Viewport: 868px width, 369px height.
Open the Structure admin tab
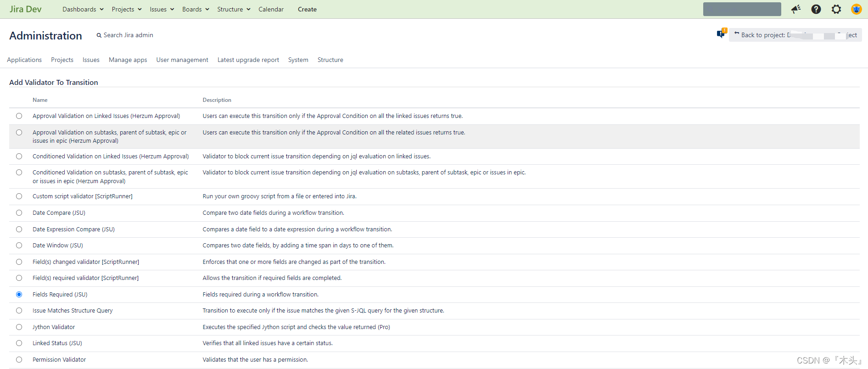[x=330, y=60]
